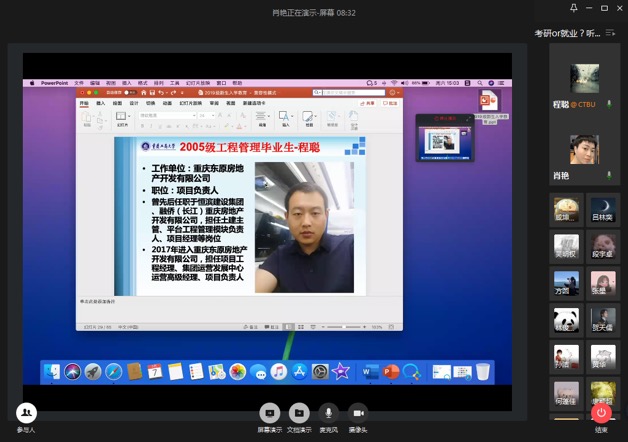Open the Photos icon in the Dock

click(237, 372)
